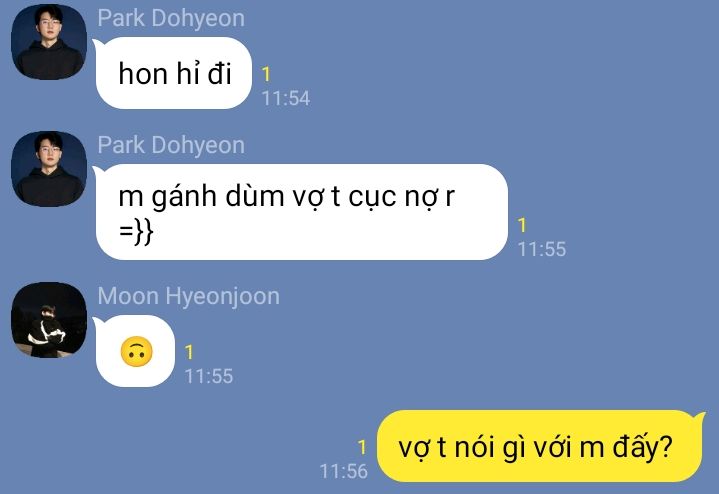Tap the Park Dohyeon name above 'hon hỉ đi'

click(x=171, y=18)
